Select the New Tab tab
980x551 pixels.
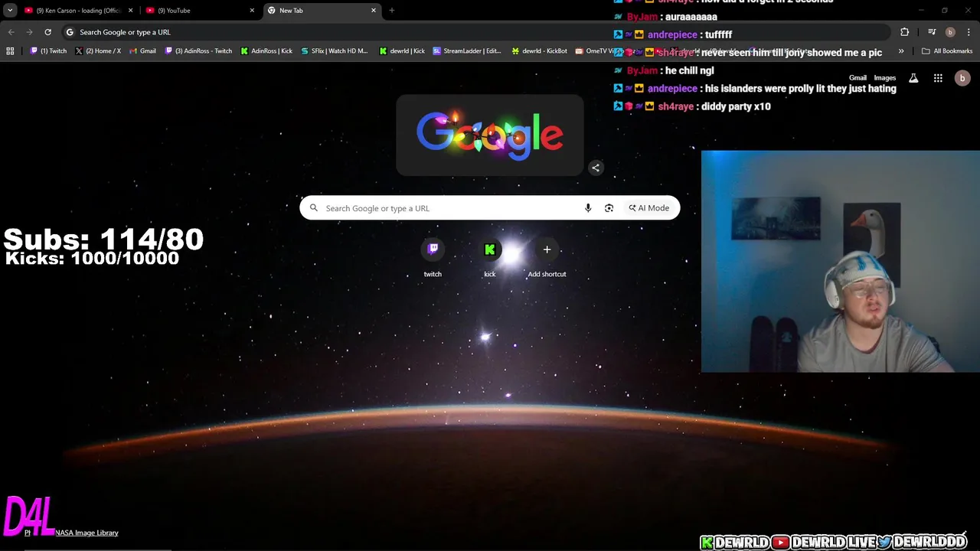coord(322,11)
